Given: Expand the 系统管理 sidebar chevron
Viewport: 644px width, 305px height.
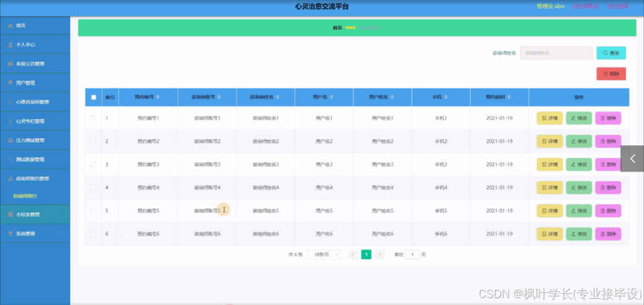Looking at the screenshot, I should [61, 234].
